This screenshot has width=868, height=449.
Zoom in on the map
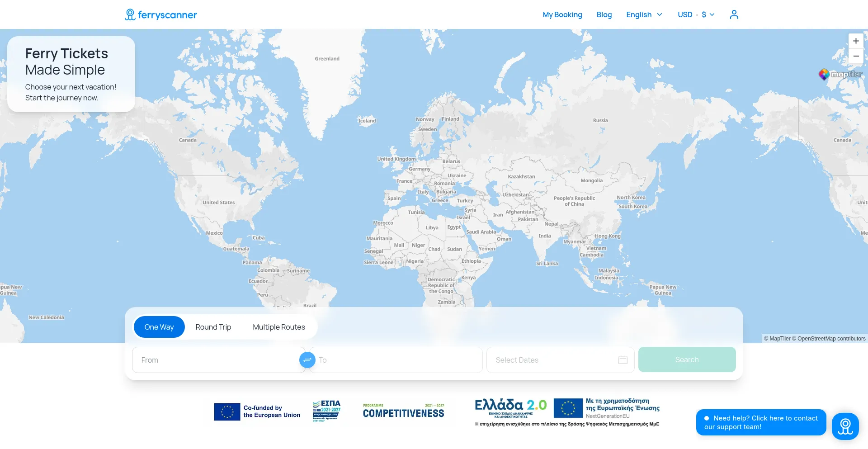coord(855,41)
